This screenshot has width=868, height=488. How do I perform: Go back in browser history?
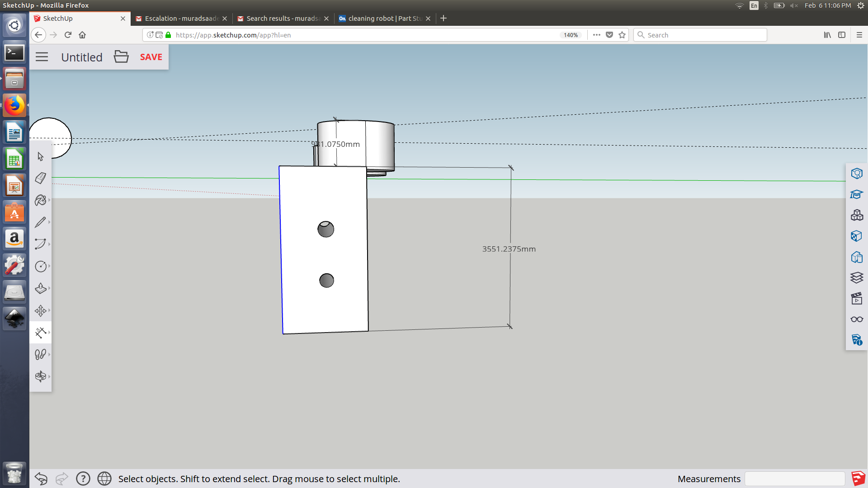coord(38,35)
